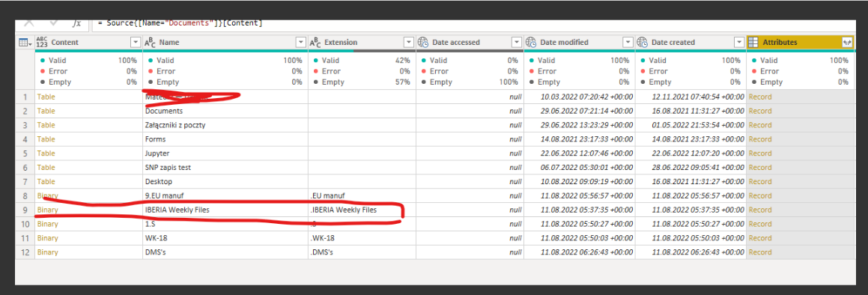The image size is (868, 295).
Task: Select the Extension column header label
Action: click(x=341, y=42)
